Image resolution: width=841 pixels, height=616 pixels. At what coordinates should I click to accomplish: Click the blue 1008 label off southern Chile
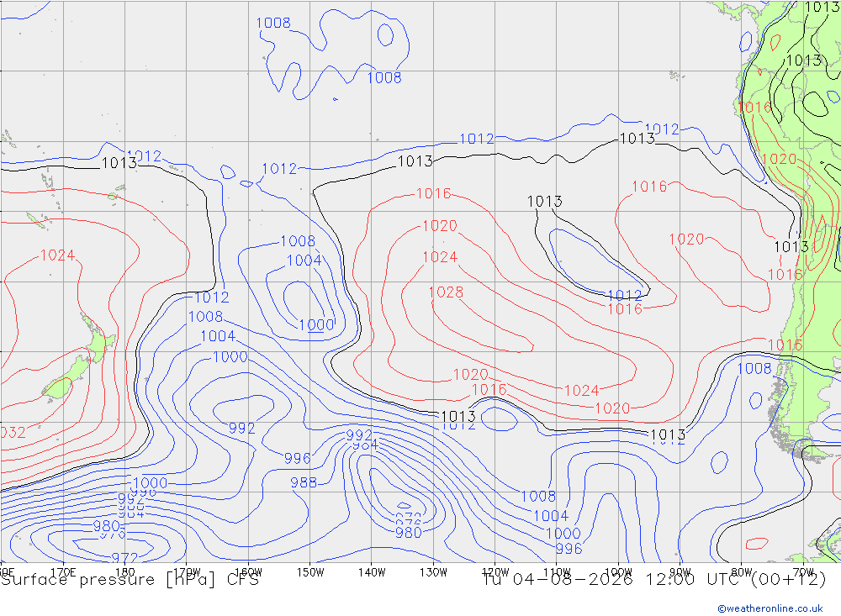pyautogui.click(x=754, y=369)
